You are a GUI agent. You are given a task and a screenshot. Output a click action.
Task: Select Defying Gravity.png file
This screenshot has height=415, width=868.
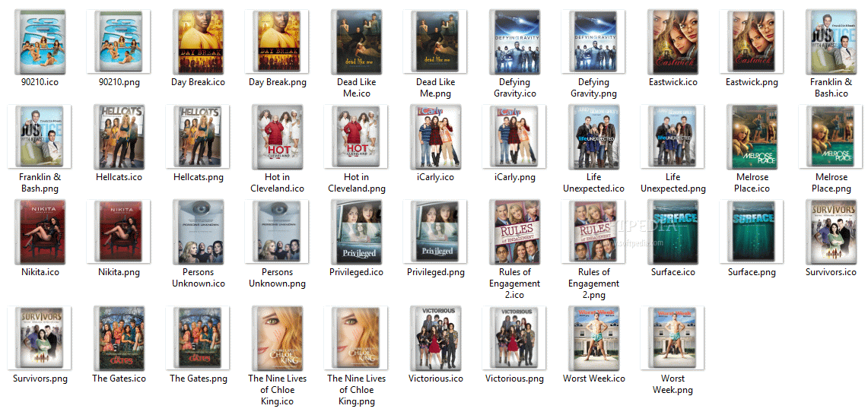593,42
